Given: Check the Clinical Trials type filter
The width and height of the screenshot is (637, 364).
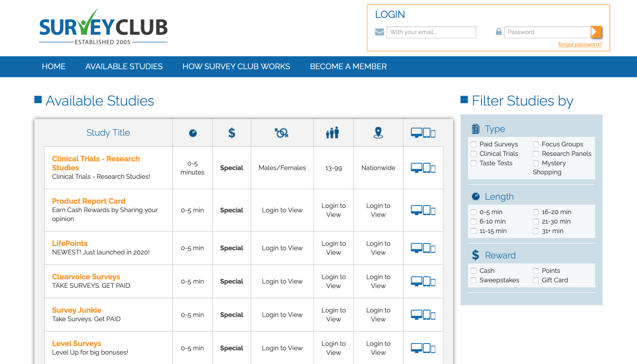Looking at the screenshot, I should 474,154.
